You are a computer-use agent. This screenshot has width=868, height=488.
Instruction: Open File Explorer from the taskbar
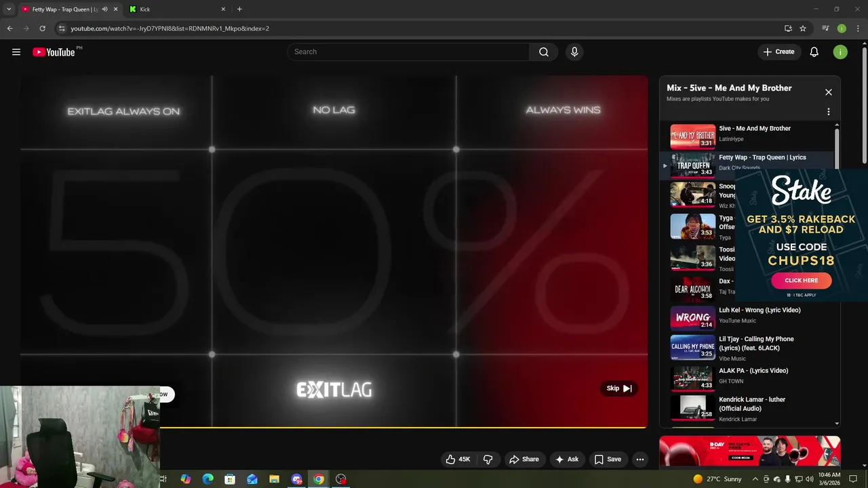(x=274, y=479)
